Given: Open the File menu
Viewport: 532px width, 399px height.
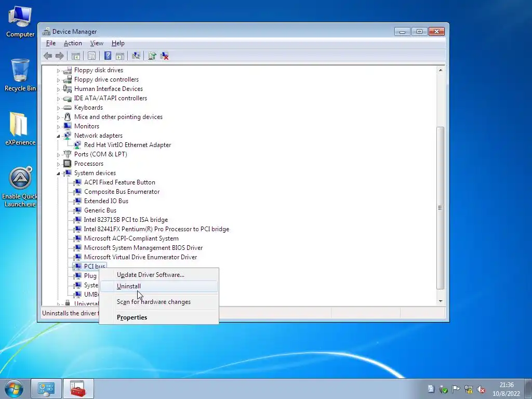Looking at the screenshot, I should pyautogui.click(x=51, y=43).
